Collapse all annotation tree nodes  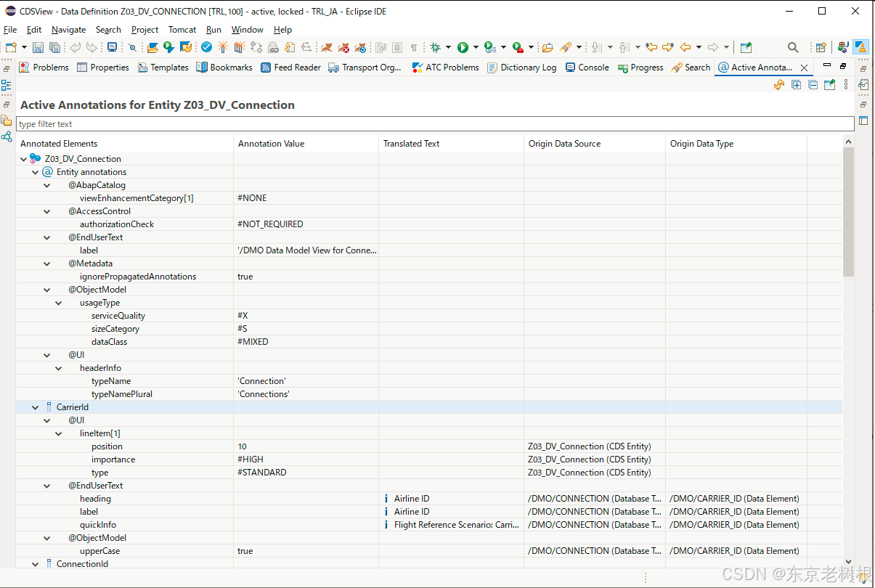point(813,84)
